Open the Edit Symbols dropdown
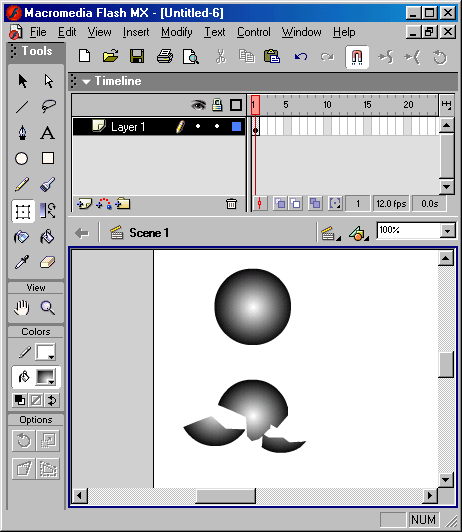 [359, 233]
